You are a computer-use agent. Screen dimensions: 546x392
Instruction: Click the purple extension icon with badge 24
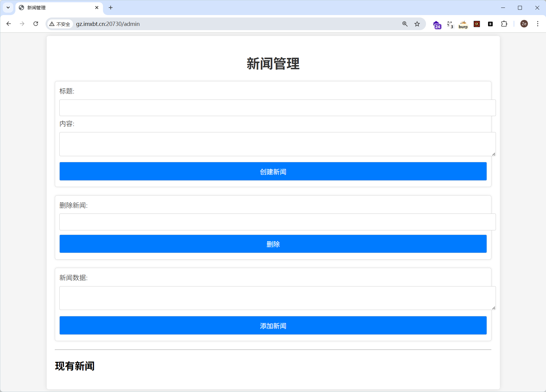click(437, 24)
